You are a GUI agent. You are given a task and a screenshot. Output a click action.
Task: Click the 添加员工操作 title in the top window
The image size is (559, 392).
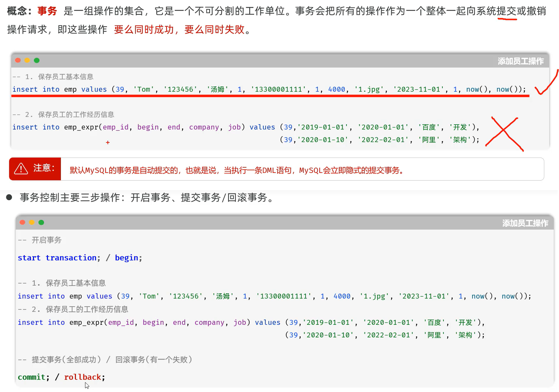tap(520, 61)
